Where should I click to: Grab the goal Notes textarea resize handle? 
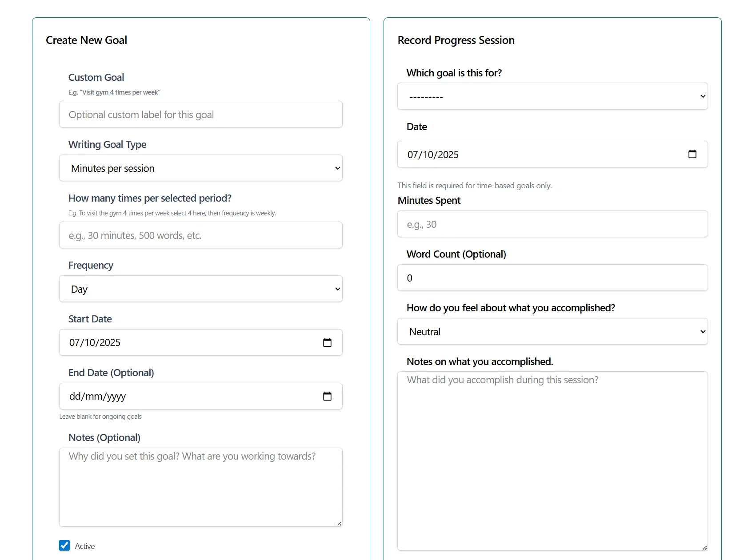point(340,524)
